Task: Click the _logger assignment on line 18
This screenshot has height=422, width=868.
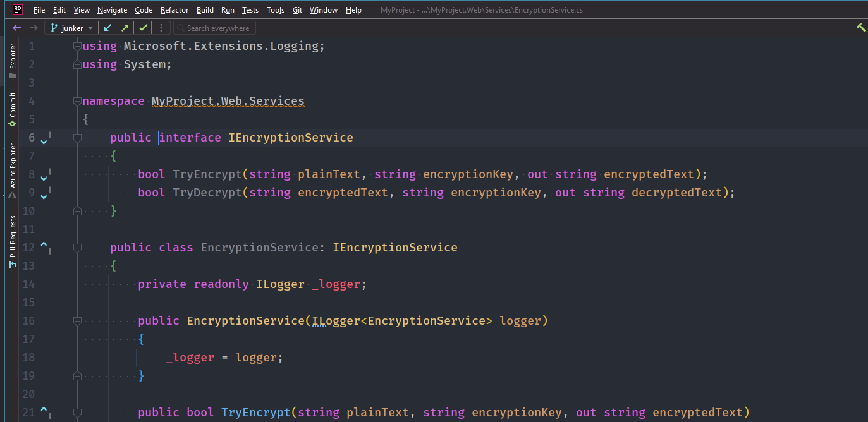Action: (x=190, y=358)
